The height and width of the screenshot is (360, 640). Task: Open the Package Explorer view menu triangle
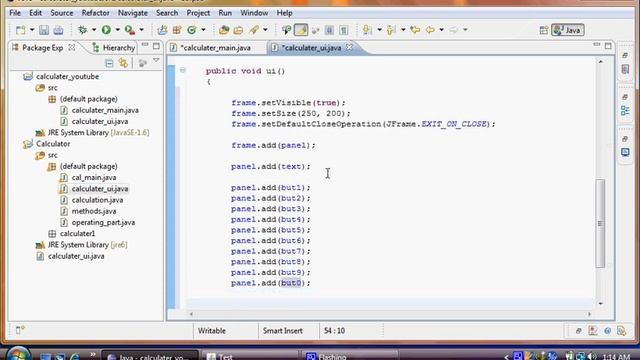[x=156, y=61]
